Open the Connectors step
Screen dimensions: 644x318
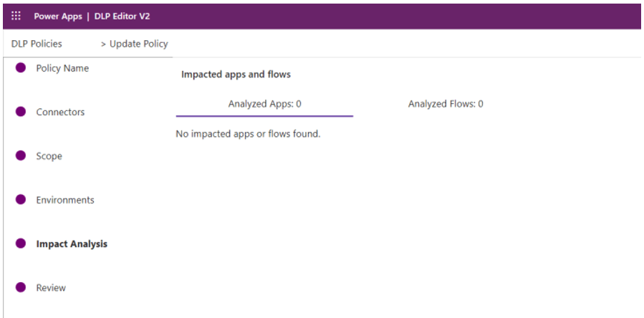click(60, 112)
